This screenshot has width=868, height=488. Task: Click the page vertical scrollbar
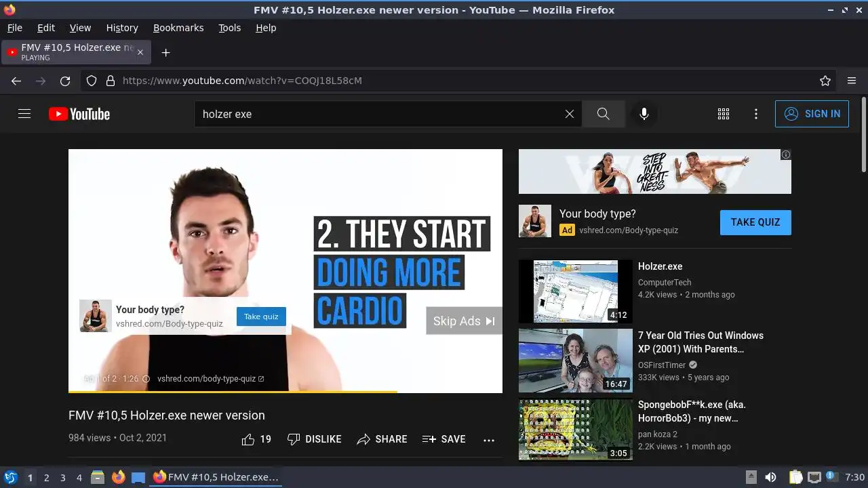click(x=863, y=134)
